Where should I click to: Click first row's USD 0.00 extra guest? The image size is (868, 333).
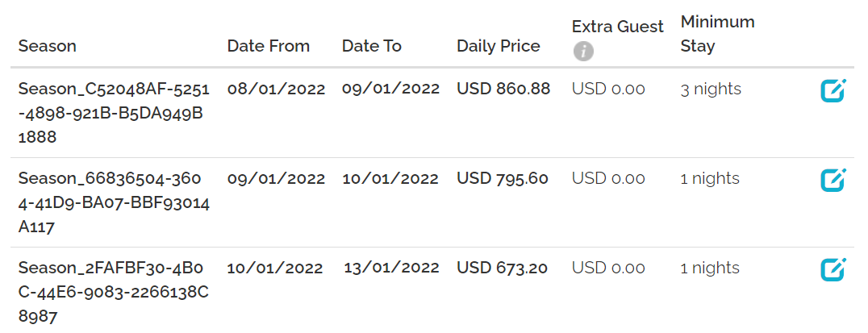pos(608,89)
